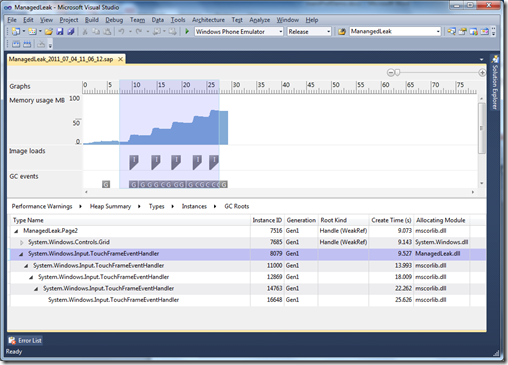The width and height of the screenshot is (508, 365).
Task: Click the lone GC event marker near 5 seconds
Action: (x=106, y=184)
